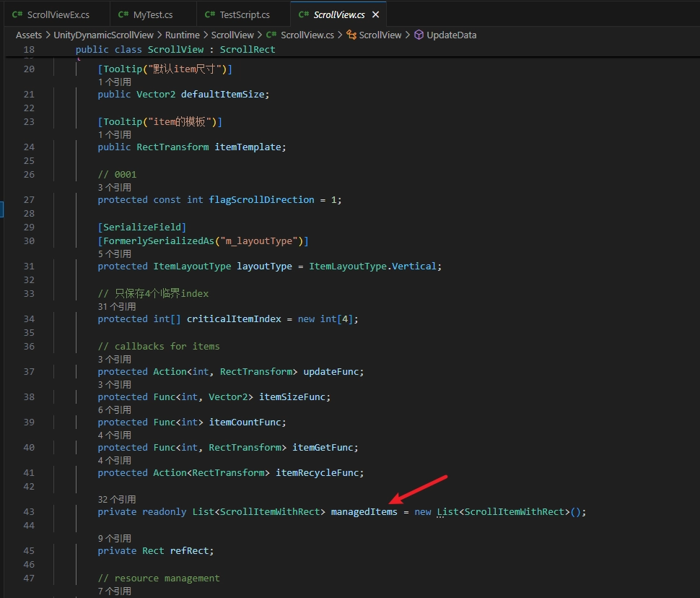Viewport: 700px width, 598px height.
Task: Open the 5 references lens above layoutType
Action: pos(115,253)
